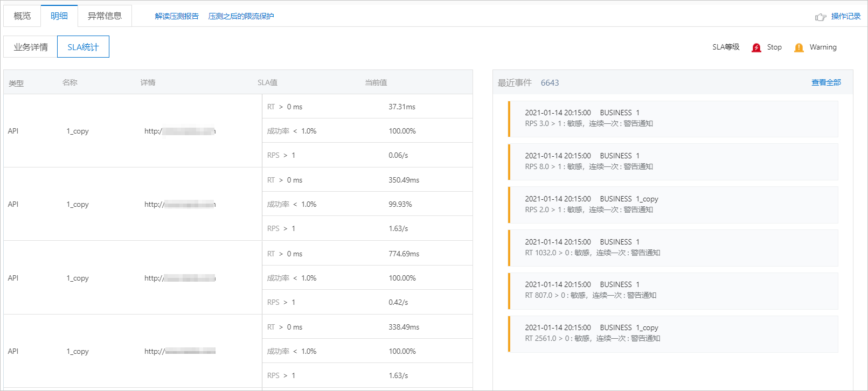This screenshot has height=391, width=868.
Task: Click the 0.06/s RPS value
Action: tap(398, 155)
